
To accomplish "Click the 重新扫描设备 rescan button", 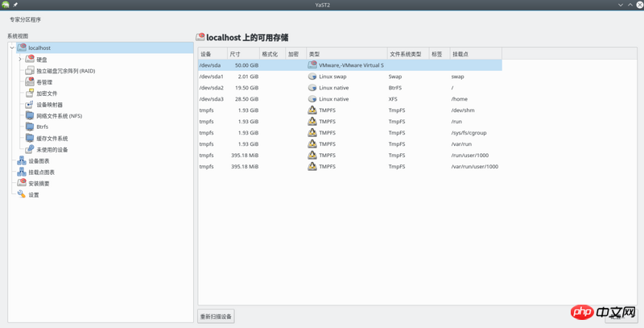I will [x=216, y=317].
